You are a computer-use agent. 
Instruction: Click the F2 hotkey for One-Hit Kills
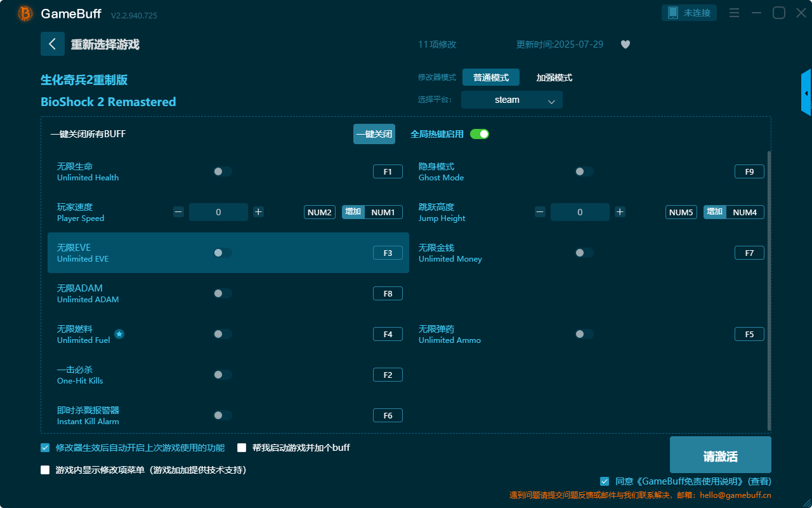[388, 375]
